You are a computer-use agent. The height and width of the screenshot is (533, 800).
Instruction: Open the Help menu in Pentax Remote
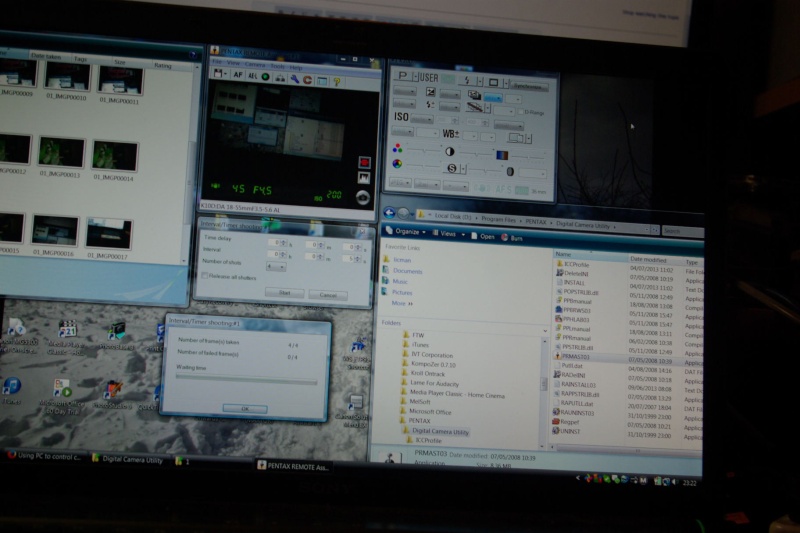pyautogui.click(x=296, y=67)
